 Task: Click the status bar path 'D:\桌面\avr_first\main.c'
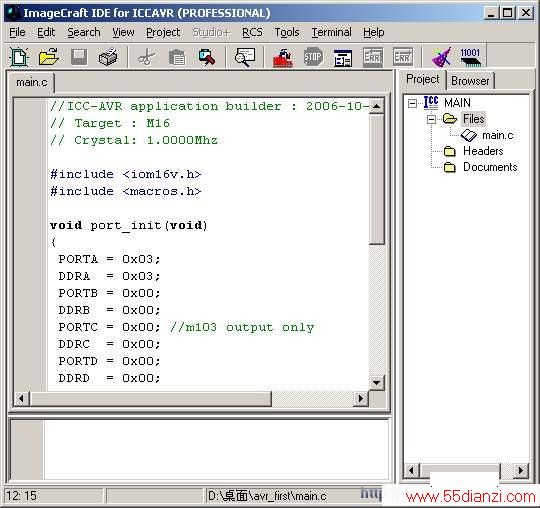pyautogui.click(x=267, y=496)
